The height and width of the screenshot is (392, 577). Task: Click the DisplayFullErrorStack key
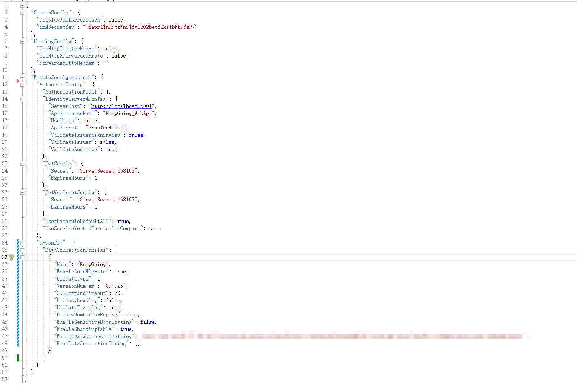coord(70,20)
